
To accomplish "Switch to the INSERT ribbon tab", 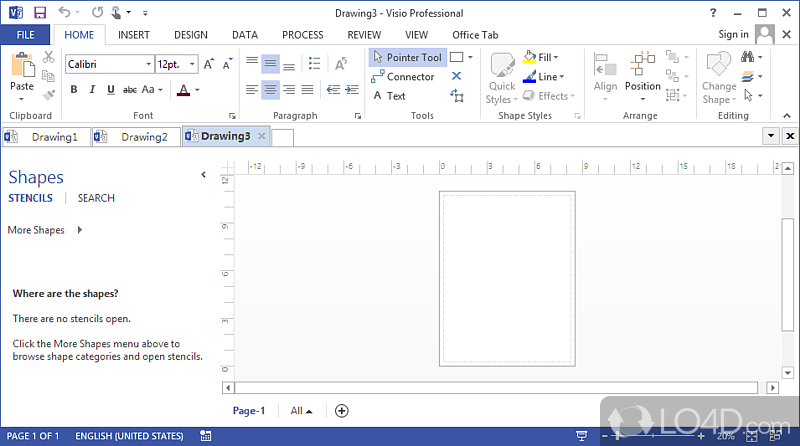I will [134, 35].
